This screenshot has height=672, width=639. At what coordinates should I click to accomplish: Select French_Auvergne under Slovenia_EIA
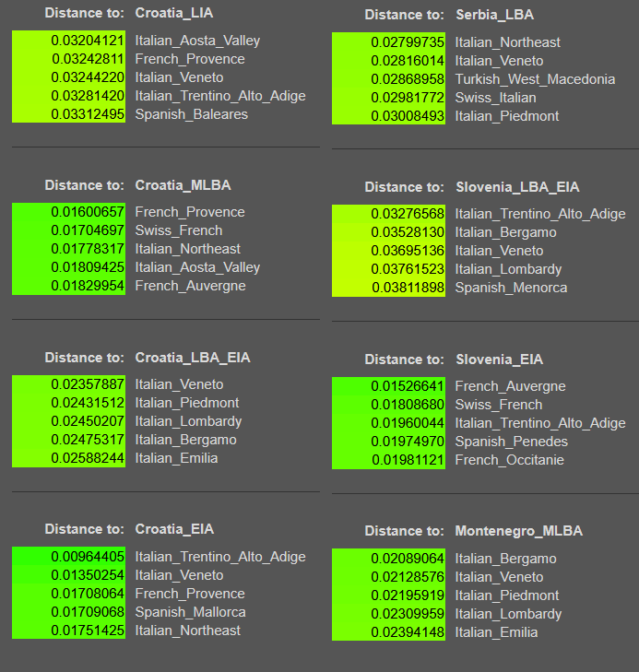point(511,386)
